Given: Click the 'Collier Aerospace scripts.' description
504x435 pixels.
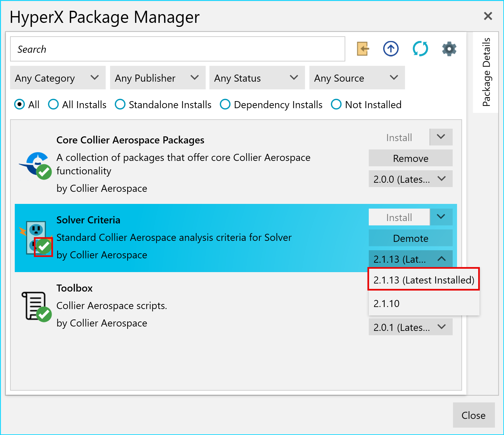Looking at the screenshot, I should (112, 306).
